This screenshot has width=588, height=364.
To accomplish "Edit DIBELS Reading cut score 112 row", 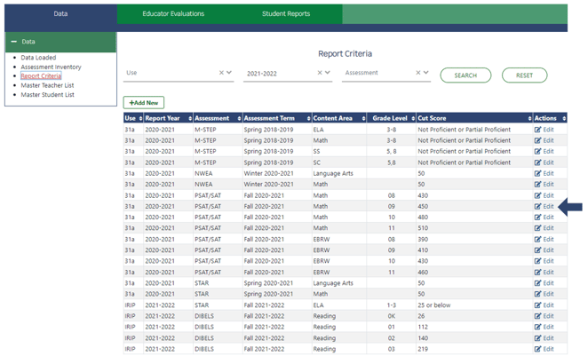I will click(544, 328).
